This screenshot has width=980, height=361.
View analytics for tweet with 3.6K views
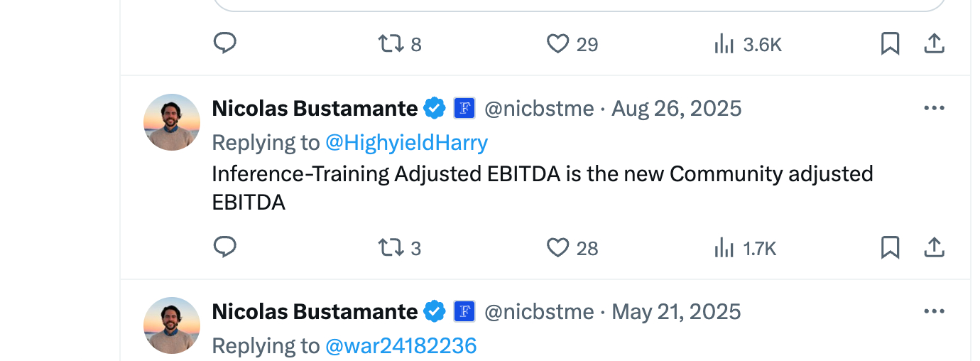[724, 44]
